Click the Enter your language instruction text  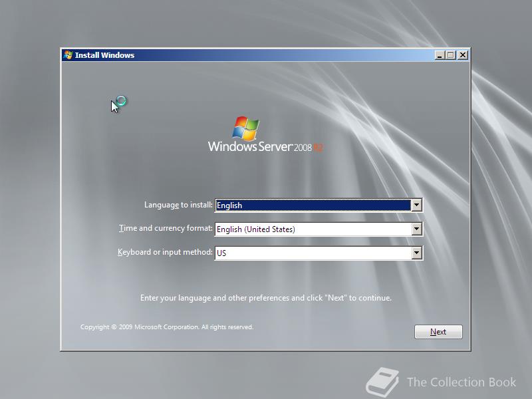265,298
